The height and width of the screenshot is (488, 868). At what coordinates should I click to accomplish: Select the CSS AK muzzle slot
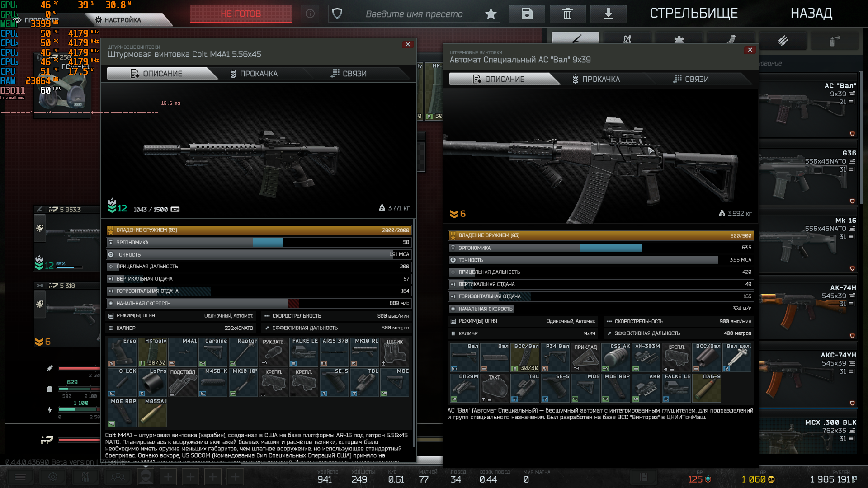(x=616, y=357)
